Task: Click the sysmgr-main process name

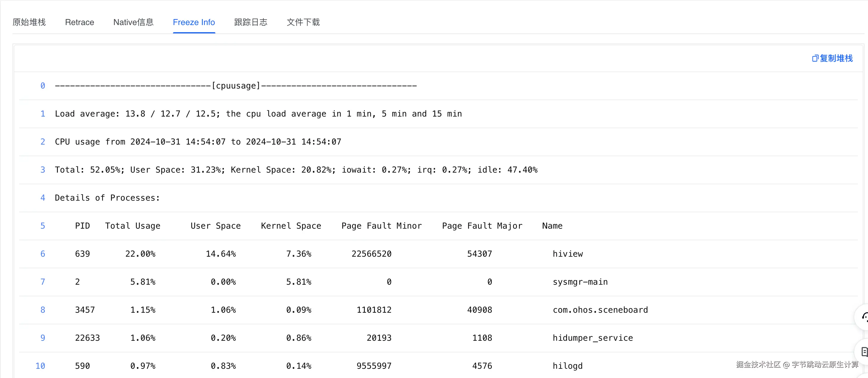Action: point(580,282)
